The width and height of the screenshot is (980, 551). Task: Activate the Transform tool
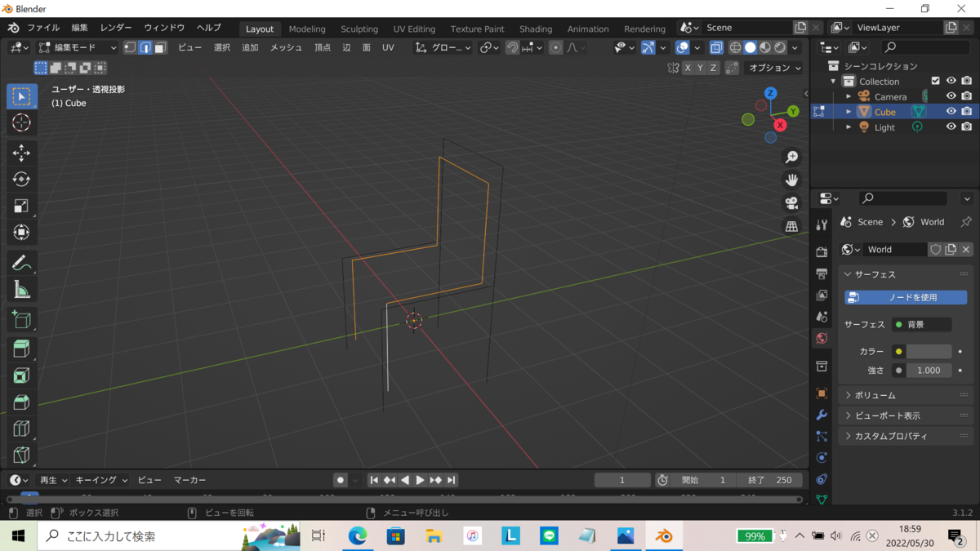pyautogui.click(x=22, y=233)
